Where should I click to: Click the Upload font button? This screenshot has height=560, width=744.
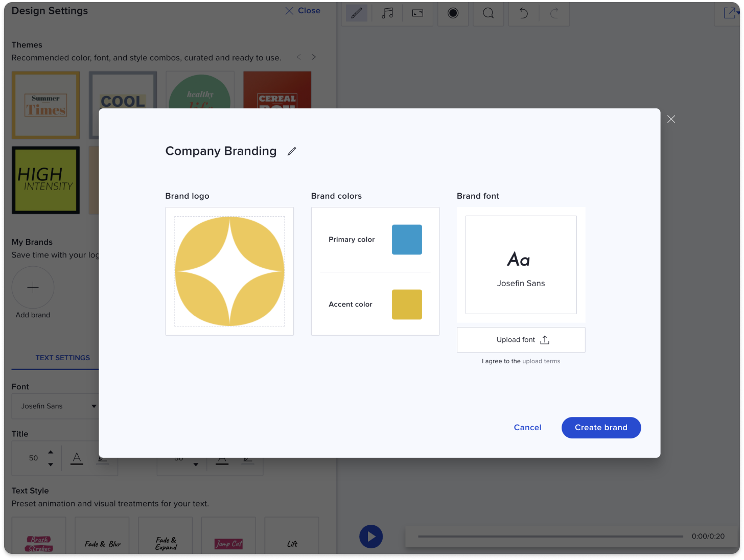pos(521,340)
